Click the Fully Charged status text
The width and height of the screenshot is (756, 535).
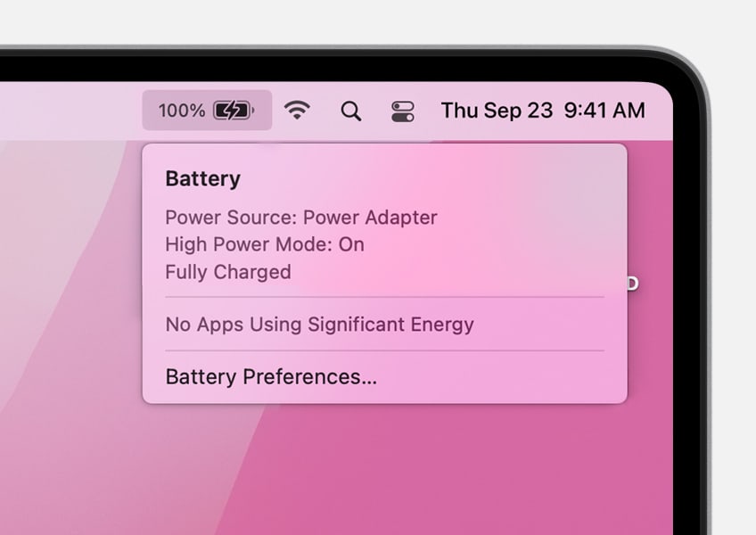(228, 272)
